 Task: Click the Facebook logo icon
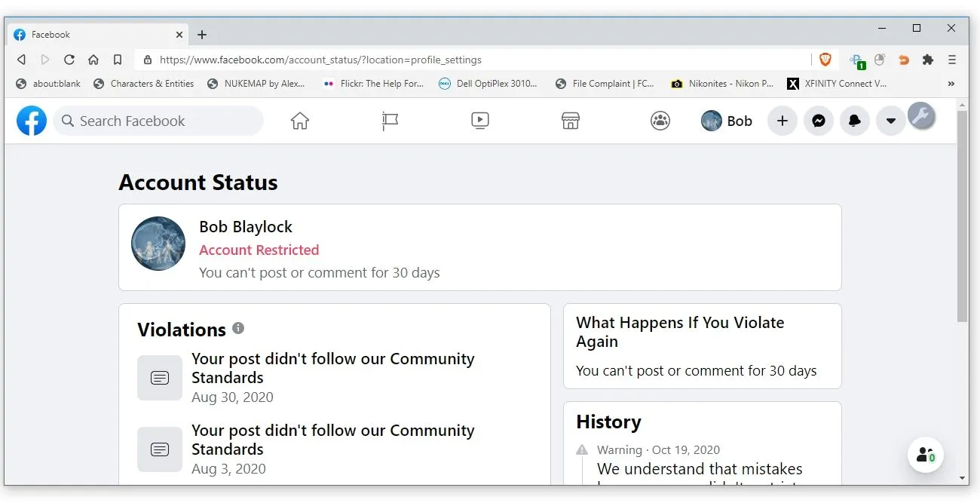(x=32, y=121)
